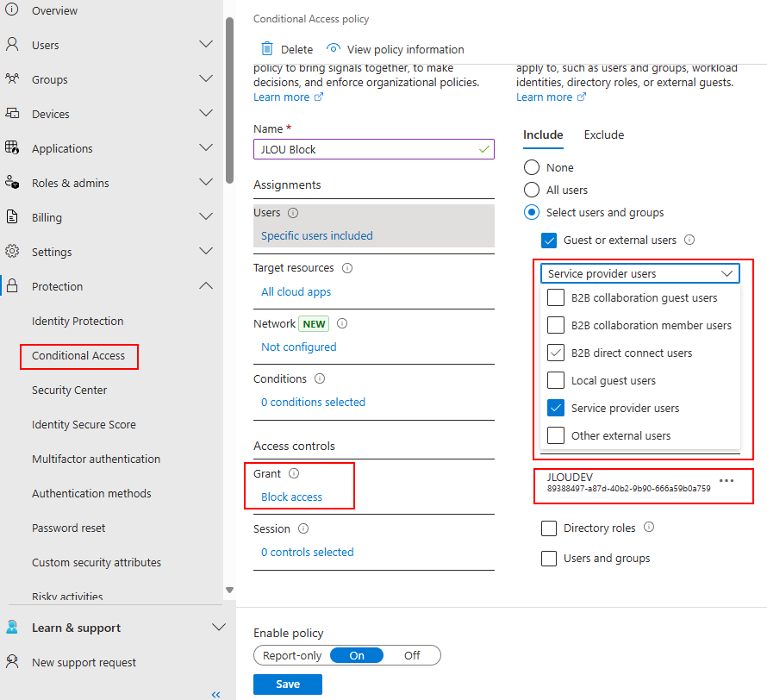Check the B2B collaboration guest users checkbox

[x=556, y=298]
